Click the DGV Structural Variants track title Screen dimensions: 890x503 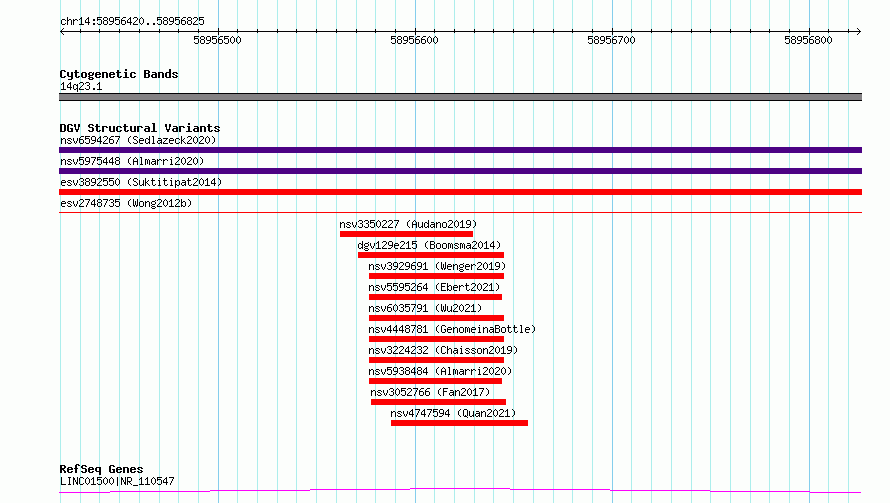[x=140, y=128]
